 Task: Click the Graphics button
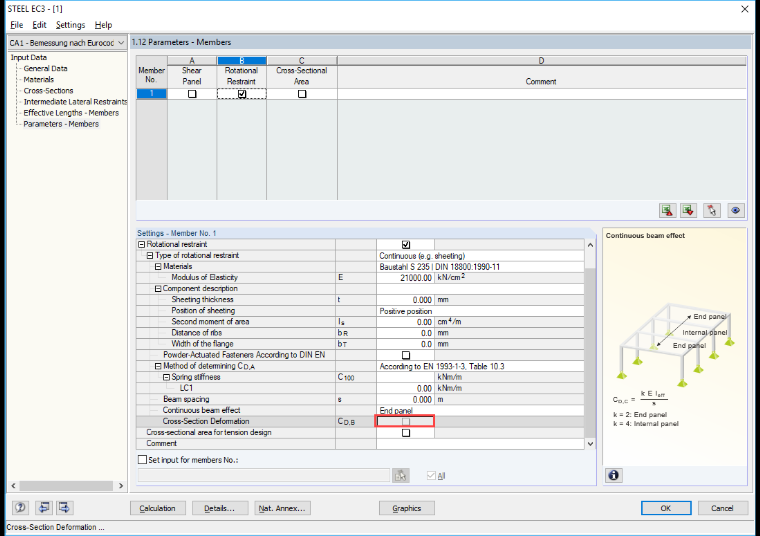pos(407,508)
